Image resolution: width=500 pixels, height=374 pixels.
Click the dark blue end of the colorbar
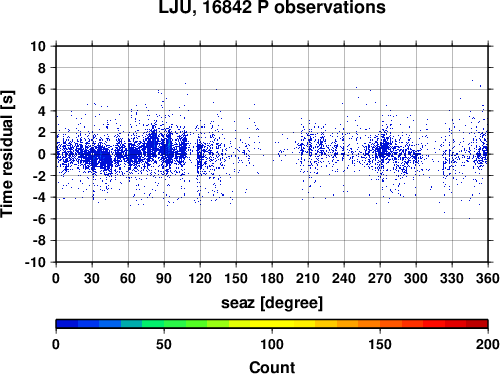pos(67,324)
